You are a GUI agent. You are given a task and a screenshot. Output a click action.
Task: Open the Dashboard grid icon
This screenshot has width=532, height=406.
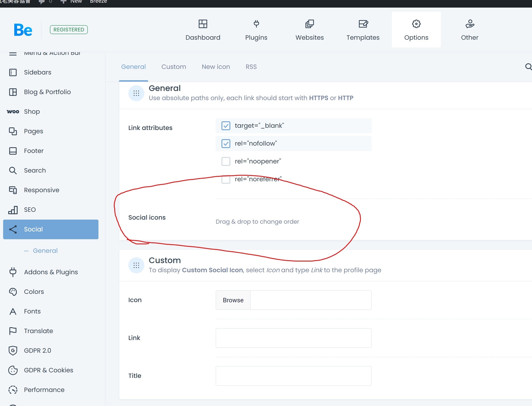pos(203,24)
